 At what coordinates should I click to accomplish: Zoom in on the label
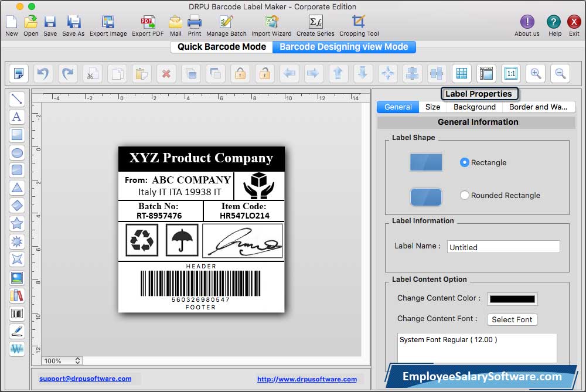[x=536, y=73]
